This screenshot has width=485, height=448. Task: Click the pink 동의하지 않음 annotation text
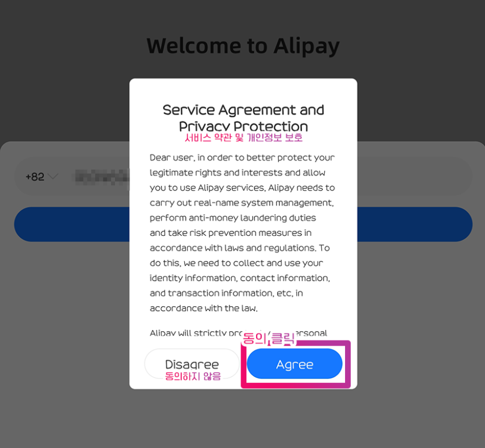(x=193, y=376)
